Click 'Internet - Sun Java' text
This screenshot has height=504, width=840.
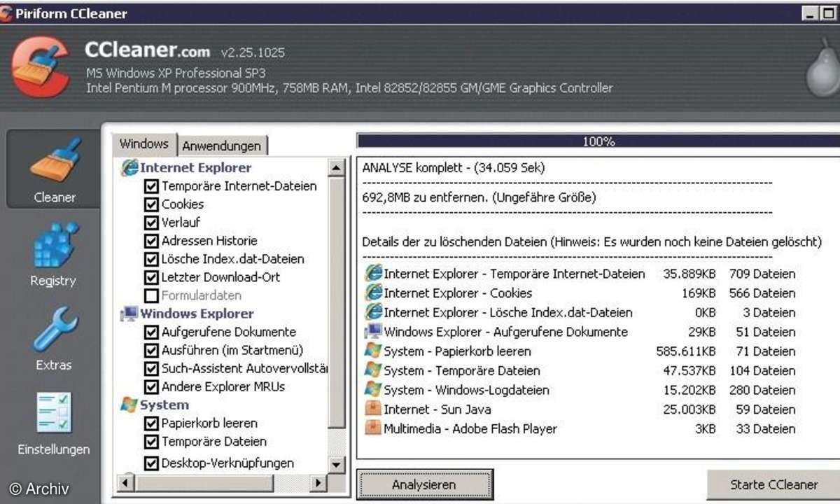pos(437,409)
